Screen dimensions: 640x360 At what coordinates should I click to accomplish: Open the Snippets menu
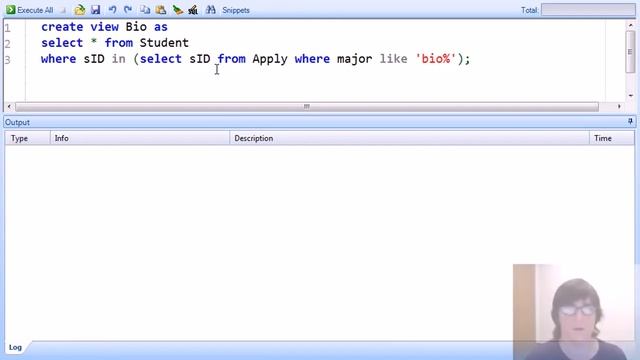pyautogui.click(x=236, y=10)
